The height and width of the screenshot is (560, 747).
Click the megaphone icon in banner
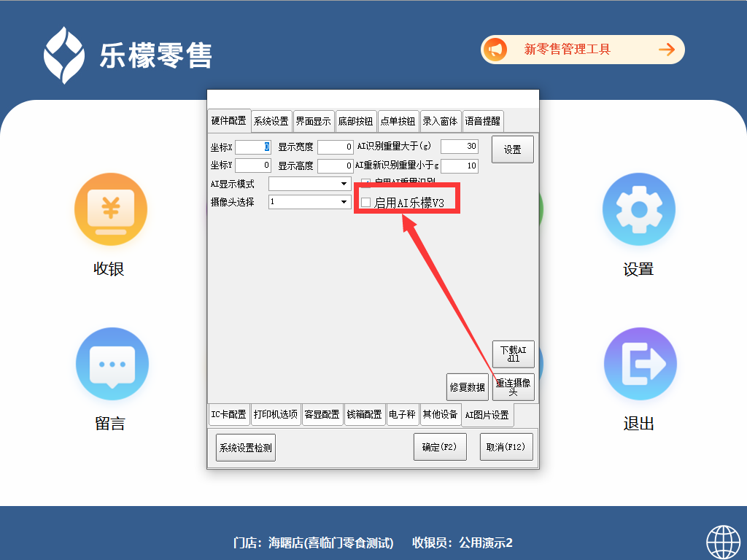point(495,50)
